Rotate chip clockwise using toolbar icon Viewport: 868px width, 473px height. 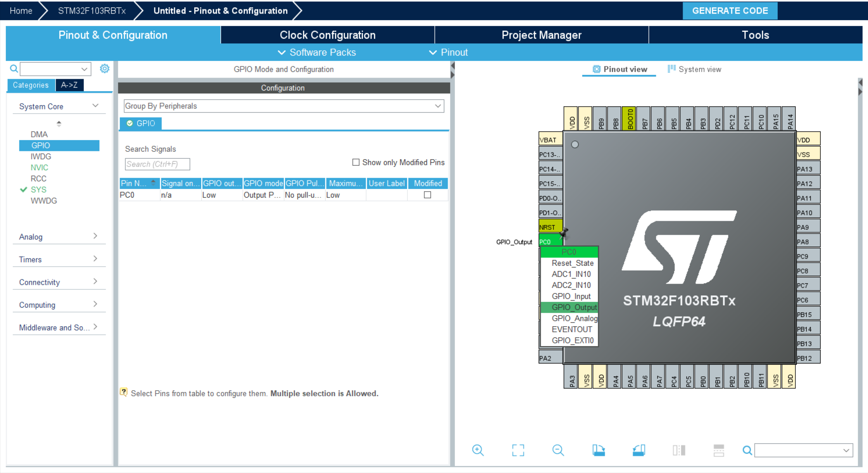[599, 450]
